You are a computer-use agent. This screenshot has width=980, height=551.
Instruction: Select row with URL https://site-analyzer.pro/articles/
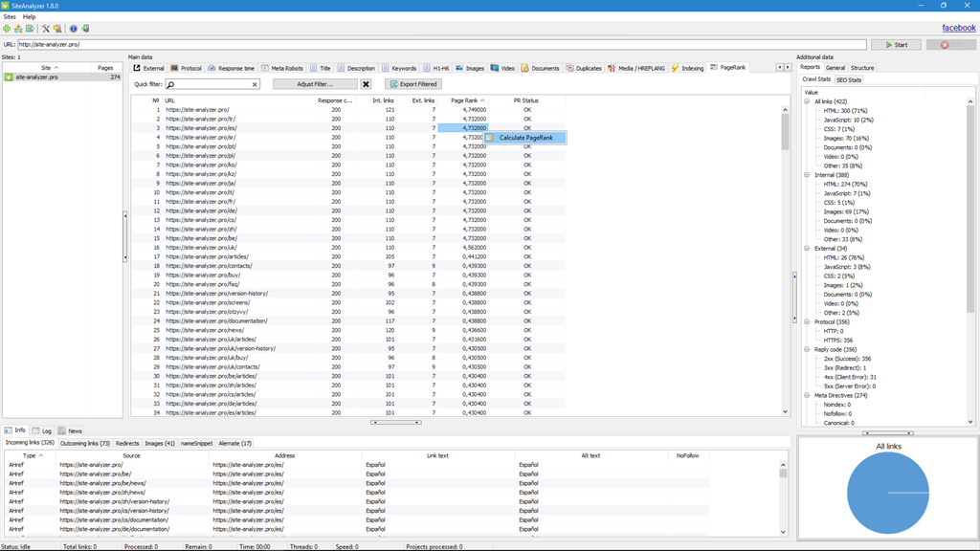tap(347, 256)
